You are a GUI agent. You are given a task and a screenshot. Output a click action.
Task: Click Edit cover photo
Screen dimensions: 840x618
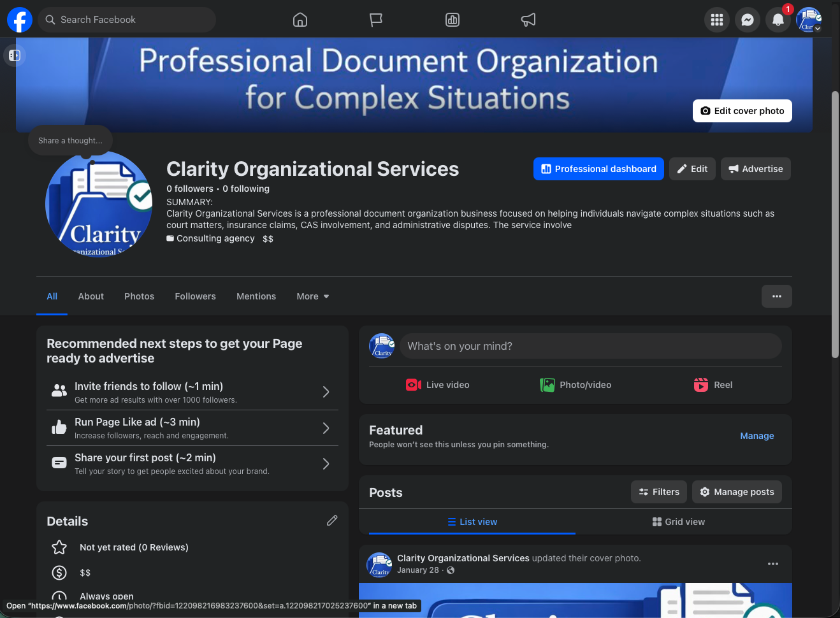point(742,111)
